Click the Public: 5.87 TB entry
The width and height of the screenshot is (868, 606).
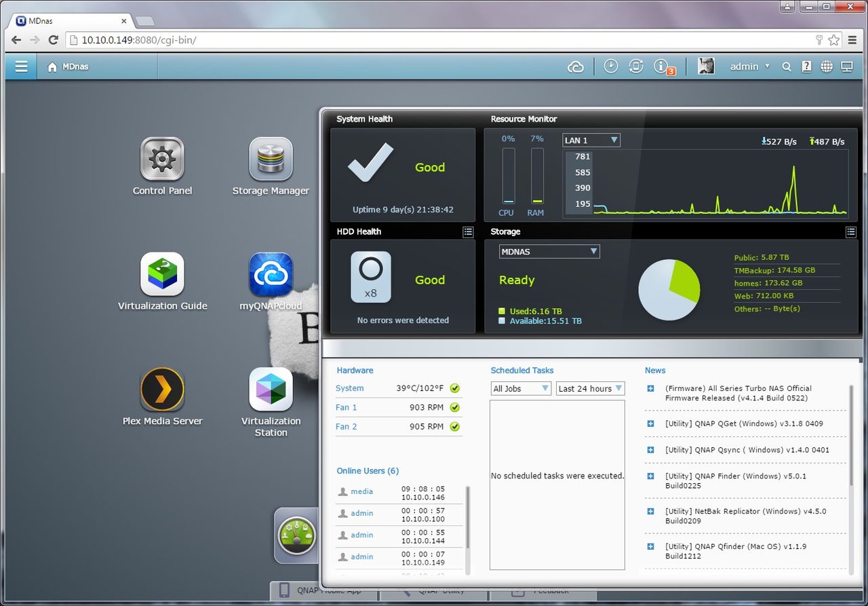pos(762,257)
